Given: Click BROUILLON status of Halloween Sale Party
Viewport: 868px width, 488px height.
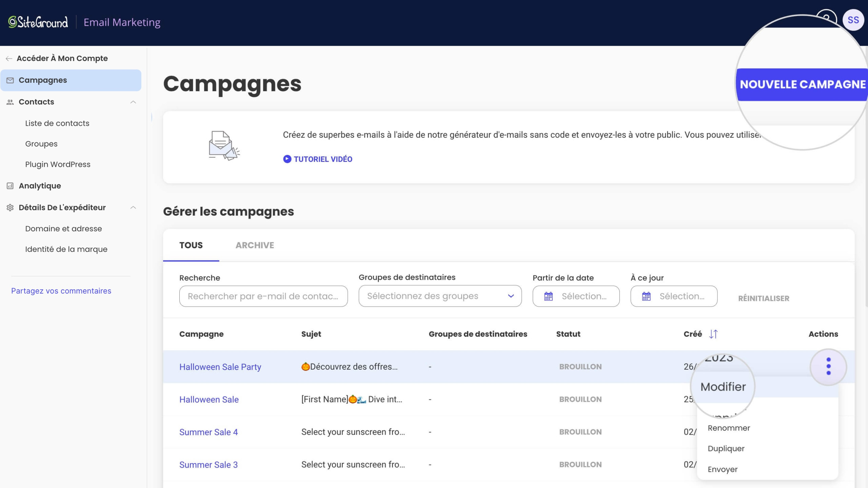Looking at the screenshot, I should (x=580, y=367).
